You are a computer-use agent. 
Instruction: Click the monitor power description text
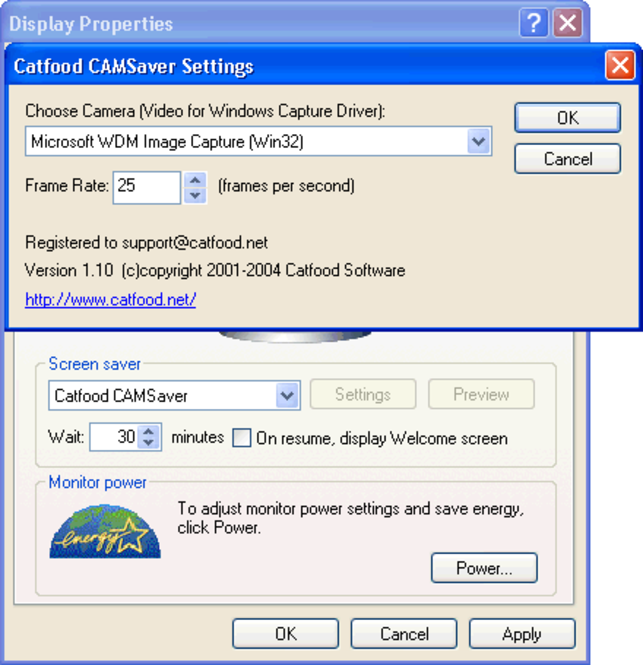(x=350, y=518)
